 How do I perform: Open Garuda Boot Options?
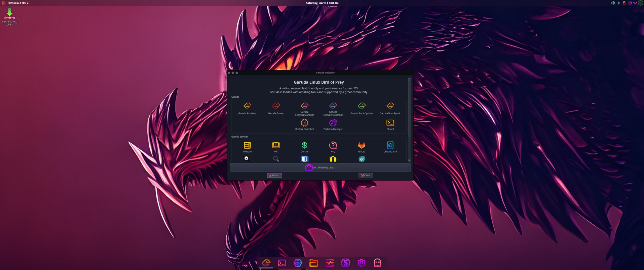coord(361,108)
